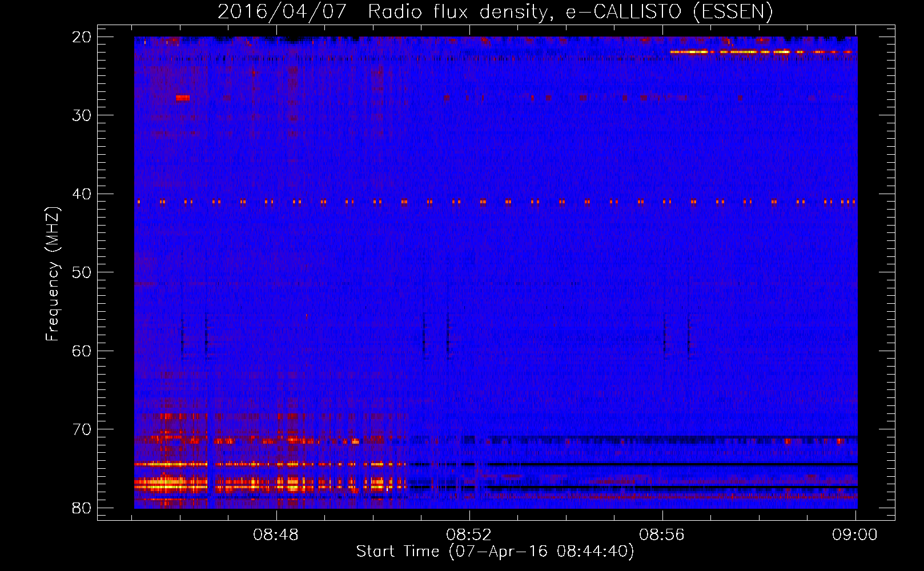Click the 09:00 time tick label

tap(855, 535)
